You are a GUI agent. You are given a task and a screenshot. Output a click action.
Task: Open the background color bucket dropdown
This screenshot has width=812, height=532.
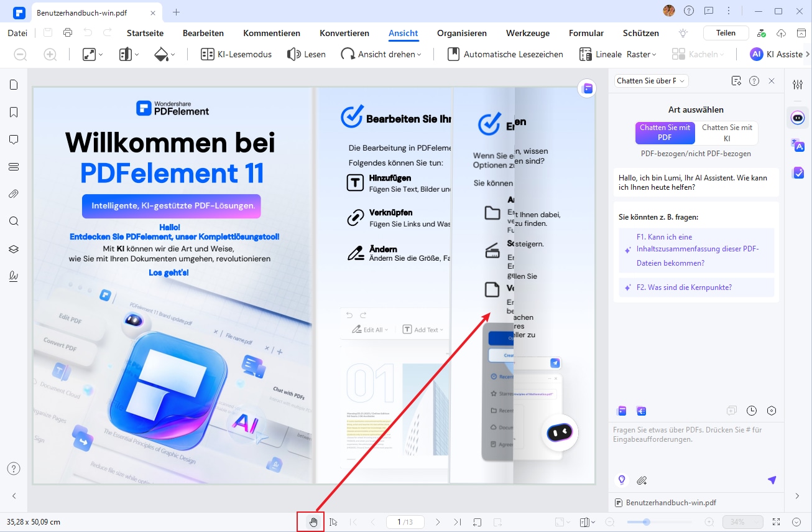click(x=165, y=55)
